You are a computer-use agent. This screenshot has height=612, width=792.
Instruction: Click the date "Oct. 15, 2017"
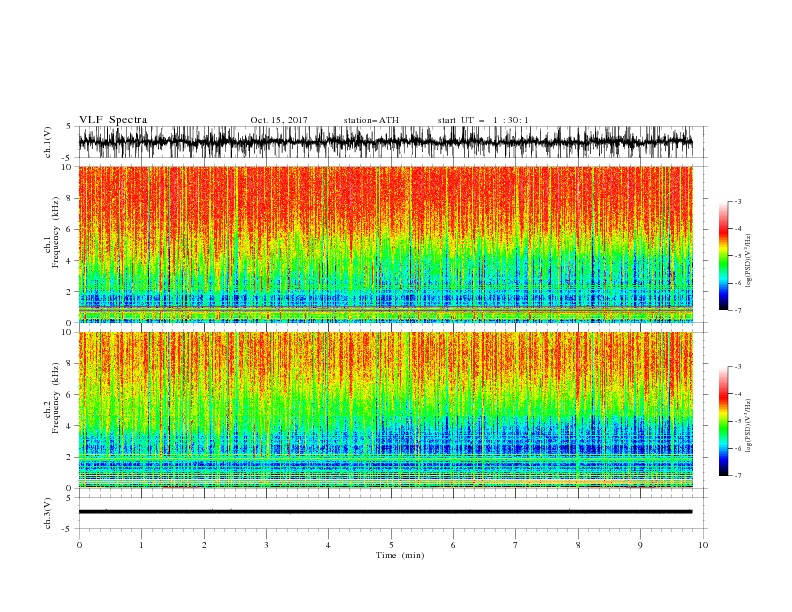(279, 120)
